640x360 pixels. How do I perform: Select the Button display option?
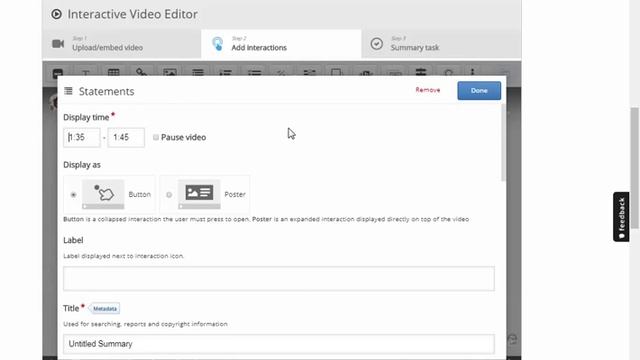point(73,195)
